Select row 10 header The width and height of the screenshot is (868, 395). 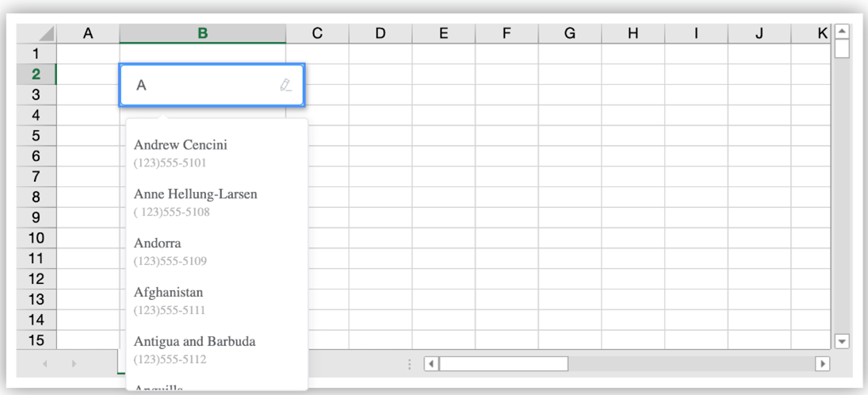(36, 238)
